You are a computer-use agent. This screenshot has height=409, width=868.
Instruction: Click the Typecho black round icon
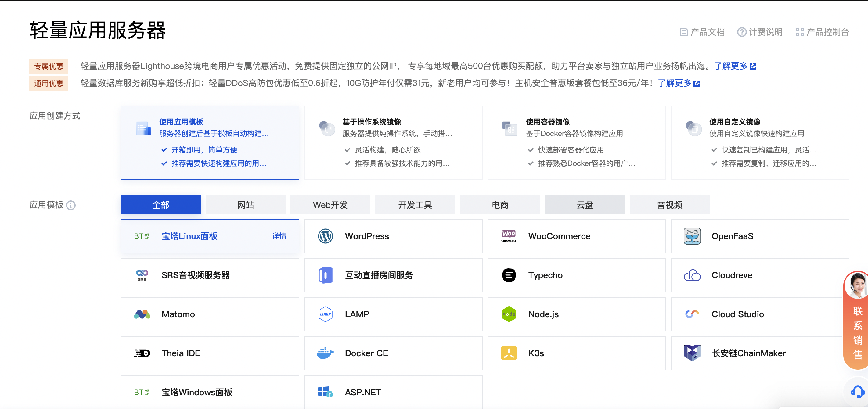509,275
